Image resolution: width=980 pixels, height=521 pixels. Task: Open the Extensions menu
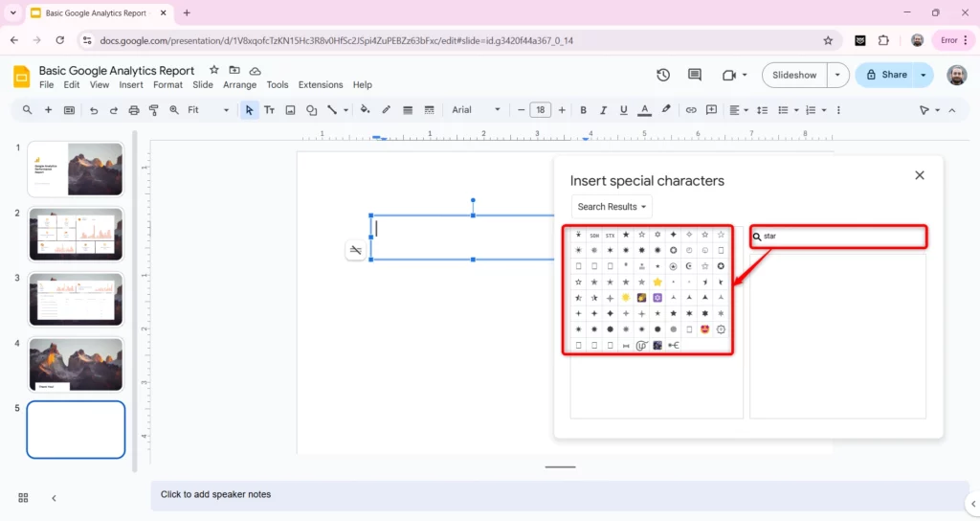[321, 85]
